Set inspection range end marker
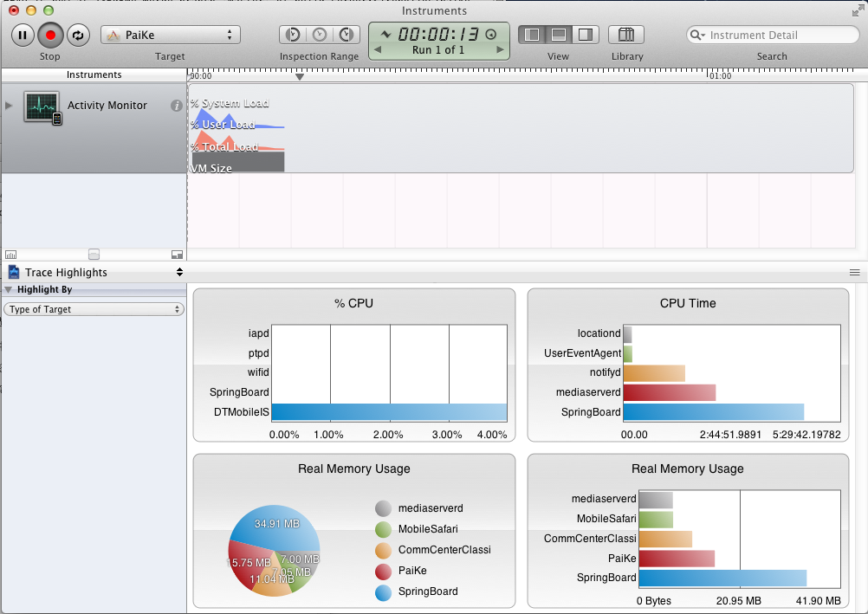The height and width of the screenshot is (614, 868). pos(347,35)
